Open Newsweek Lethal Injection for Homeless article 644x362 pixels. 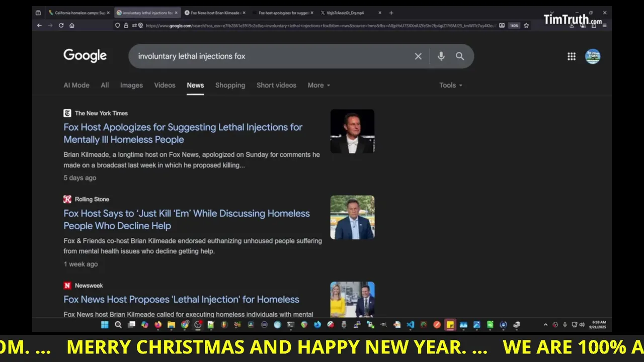pyautogui.click(x=181, y=299)
